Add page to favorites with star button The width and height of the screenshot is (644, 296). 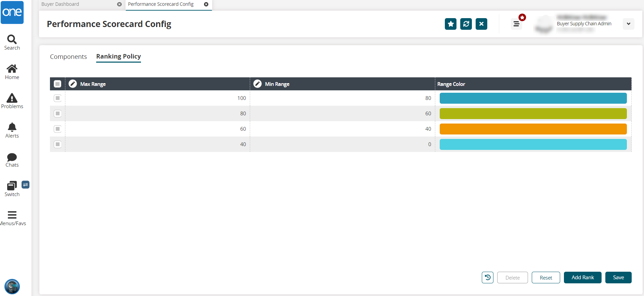[x=451, y=24]
